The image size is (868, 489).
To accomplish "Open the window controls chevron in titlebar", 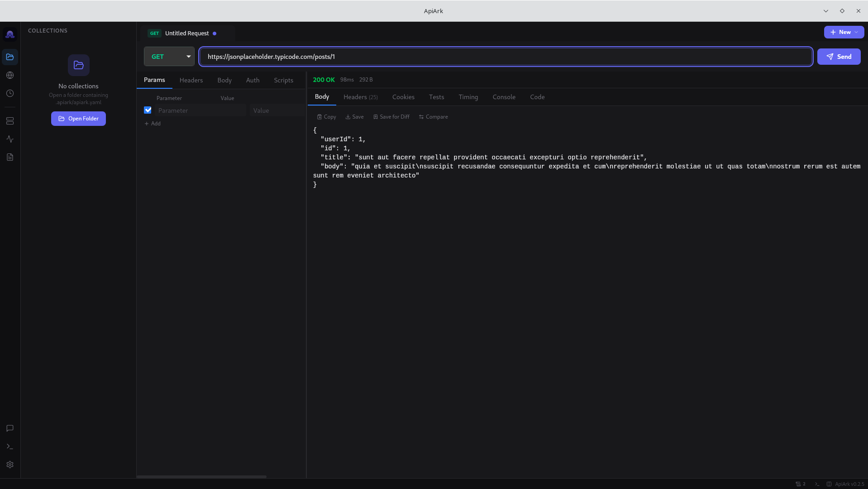I will (x=825, y=10).
